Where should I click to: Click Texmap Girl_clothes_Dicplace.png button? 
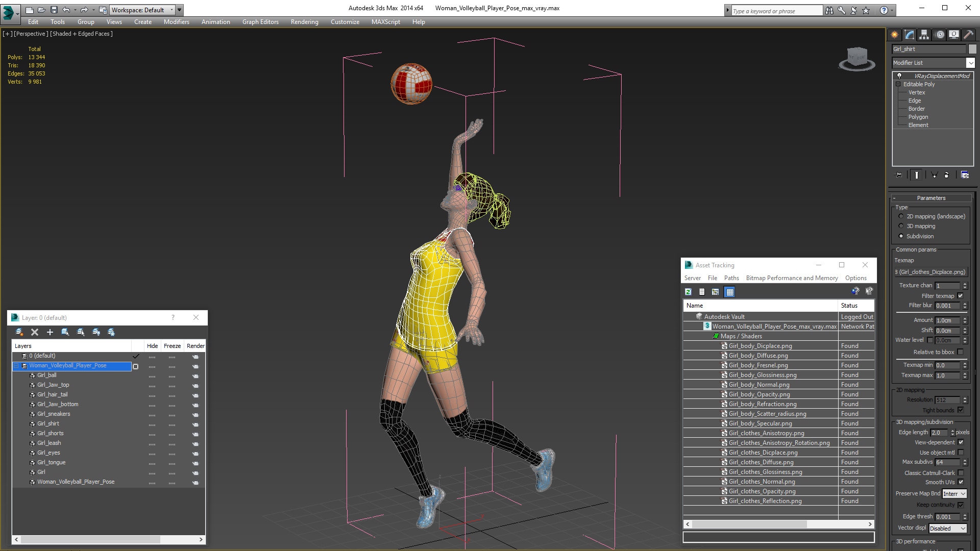coord(931,272)
